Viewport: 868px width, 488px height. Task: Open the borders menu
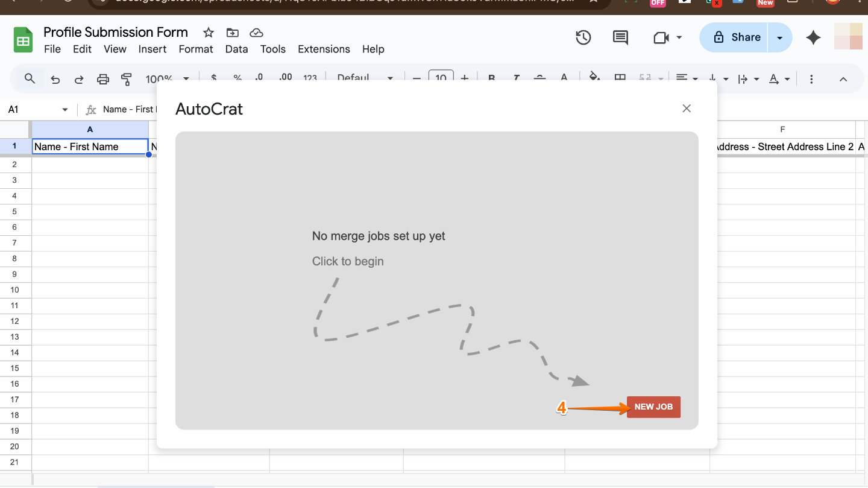point(620,78)
